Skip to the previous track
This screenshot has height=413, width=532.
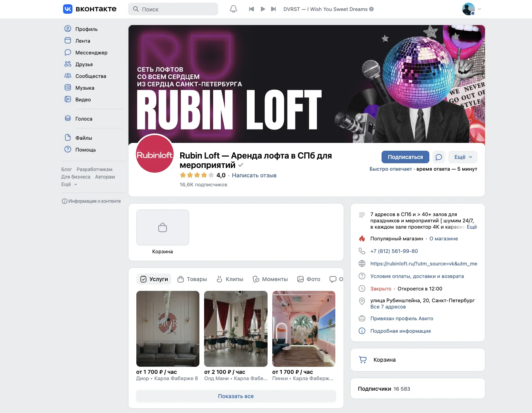(252, 9)
